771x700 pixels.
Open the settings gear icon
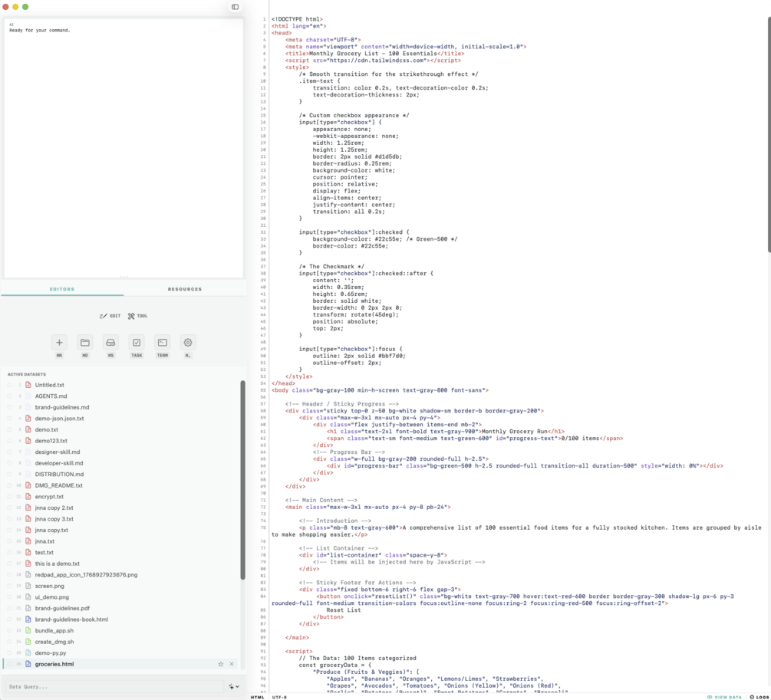click(188, 343)
